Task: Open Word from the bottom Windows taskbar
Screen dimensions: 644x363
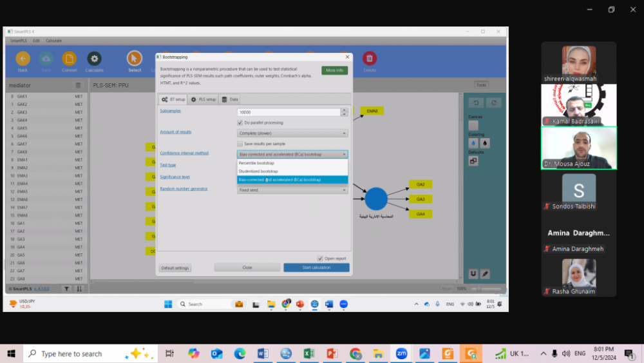Action: [x=263, y=353]
